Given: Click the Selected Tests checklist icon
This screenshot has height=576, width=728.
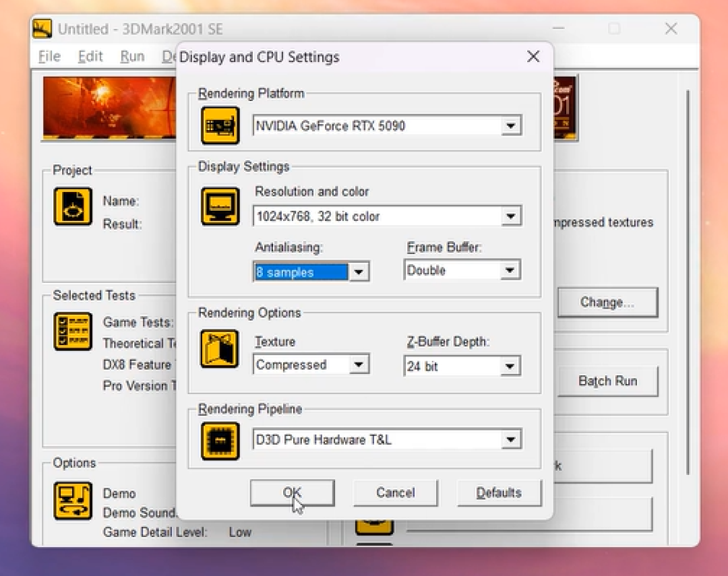Looking at the screenshot, I should (x=73, y=331).
